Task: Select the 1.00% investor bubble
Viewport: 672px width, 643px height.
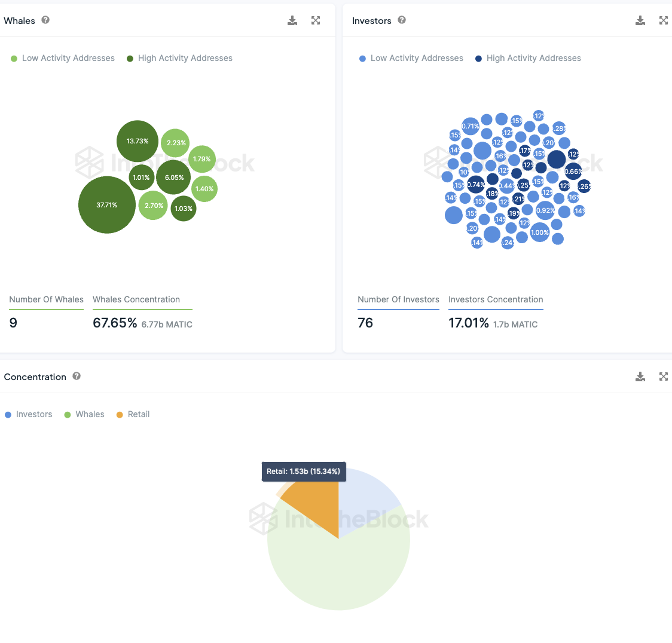Action: click(540, 232)
